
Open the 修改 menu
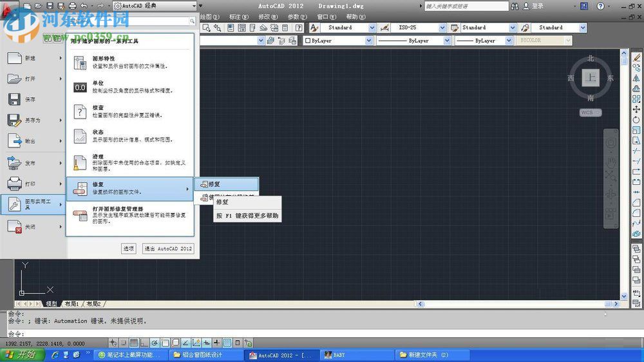pyautogui.click(x=268, y=17)
